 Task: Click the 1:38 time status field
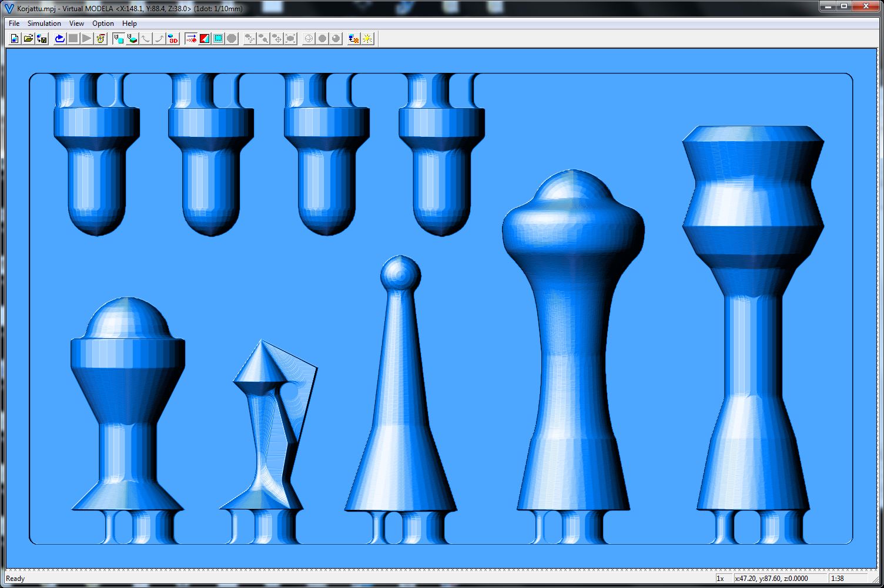848,579
